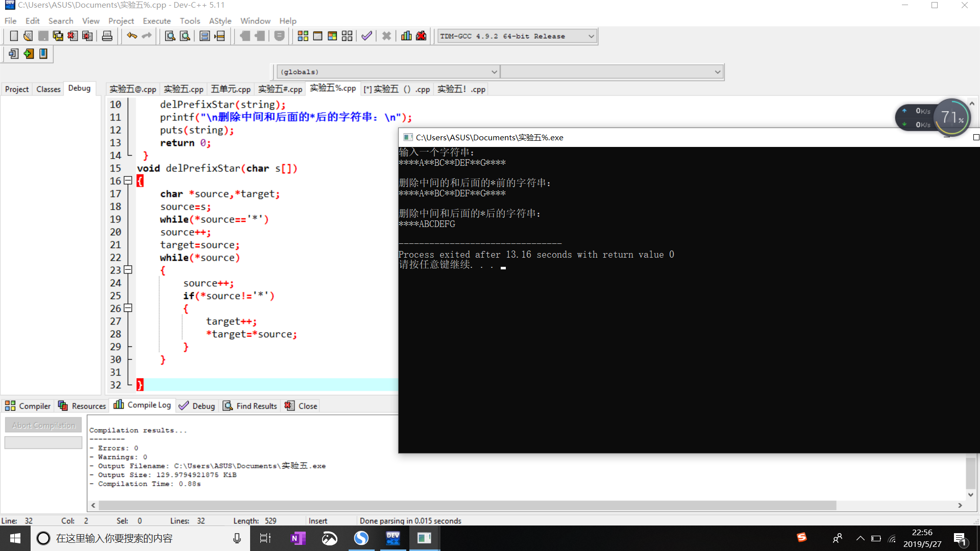The height and width of the screenshot is (551, 980).
Task: Click the Print toolbar icon
Action: point(107,36)
